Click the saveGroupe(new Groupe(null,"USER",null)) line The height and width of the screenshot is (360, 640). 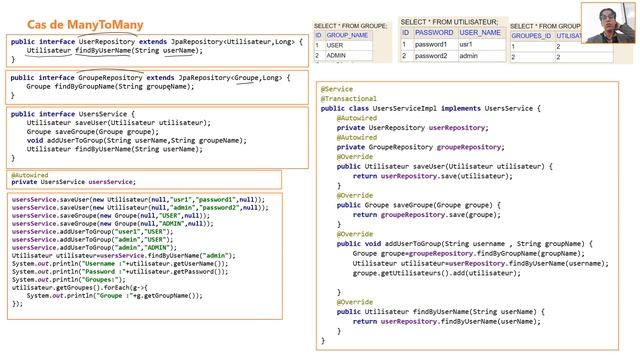pyautogui.click(x=111, y=216)
